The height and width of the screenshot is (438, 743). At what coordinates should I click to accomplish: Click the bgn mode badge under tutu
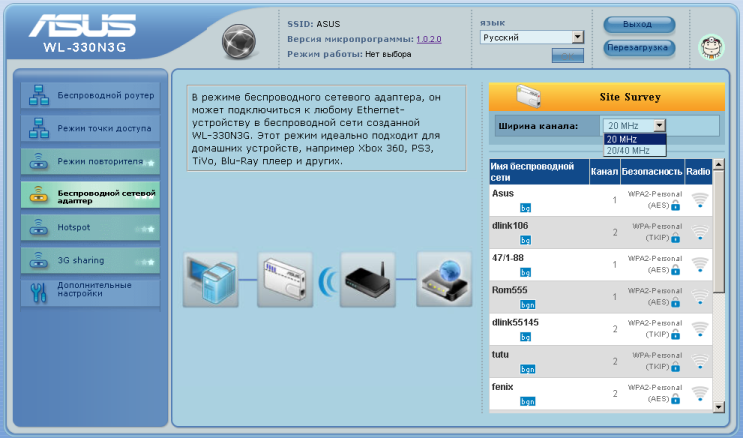click(x=527, y=369)
